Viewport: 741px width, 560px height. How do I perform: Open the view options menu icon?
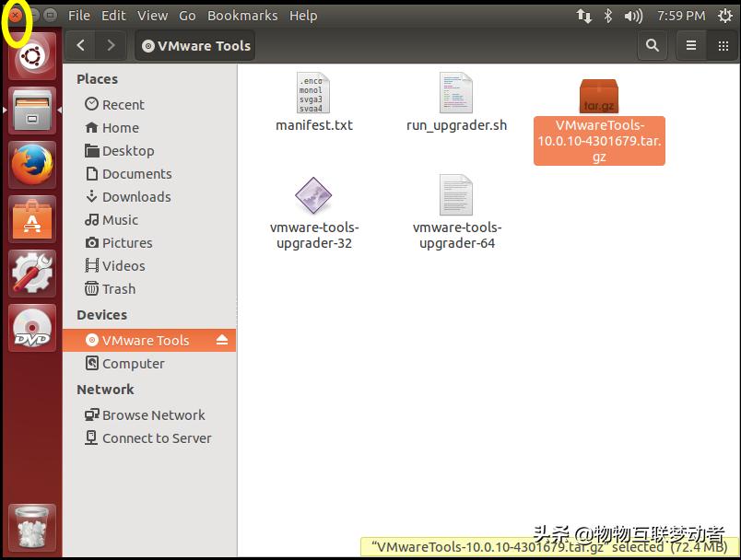click(x=690, y=45)
